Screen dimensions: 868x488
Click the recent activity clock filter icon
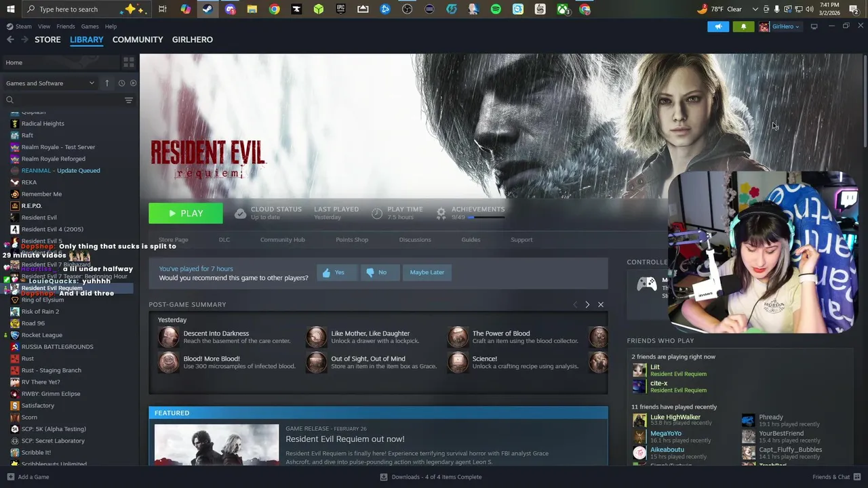(121, 83)
